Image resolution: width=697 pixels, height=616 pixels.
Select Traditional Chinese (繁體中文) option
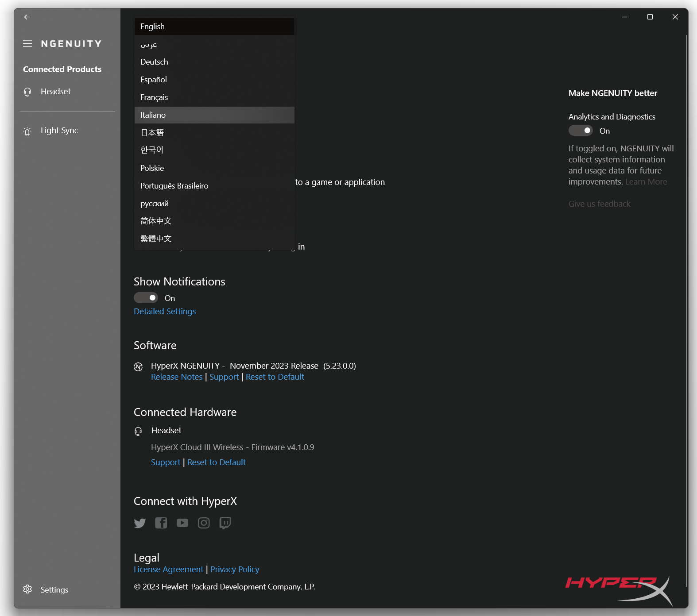point(214,239)
